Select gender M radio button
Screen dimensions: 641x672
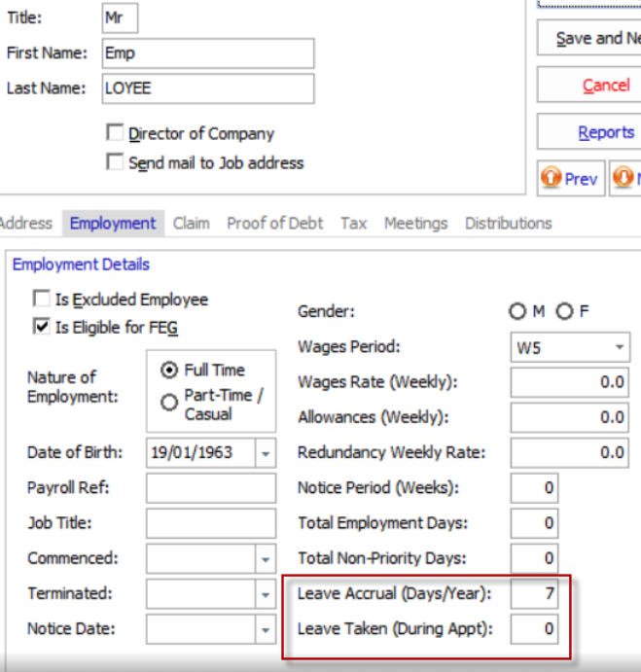tap(517, 312)
